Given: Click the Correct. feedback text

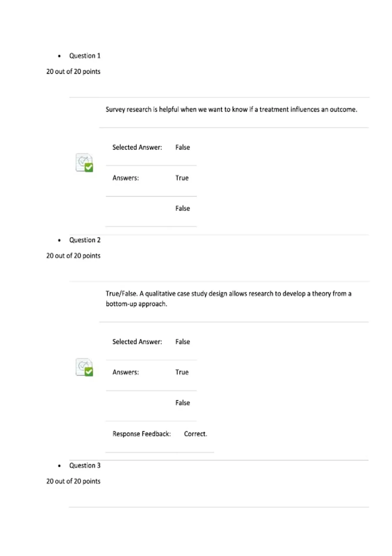Looking at the screenshot, I should pos(195,434).
